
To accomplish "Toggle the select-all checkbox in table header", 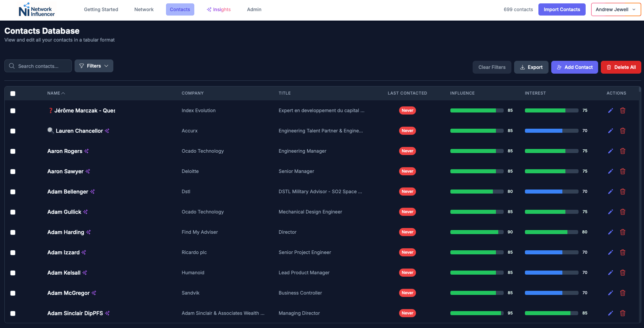I will tap(13, 94).
